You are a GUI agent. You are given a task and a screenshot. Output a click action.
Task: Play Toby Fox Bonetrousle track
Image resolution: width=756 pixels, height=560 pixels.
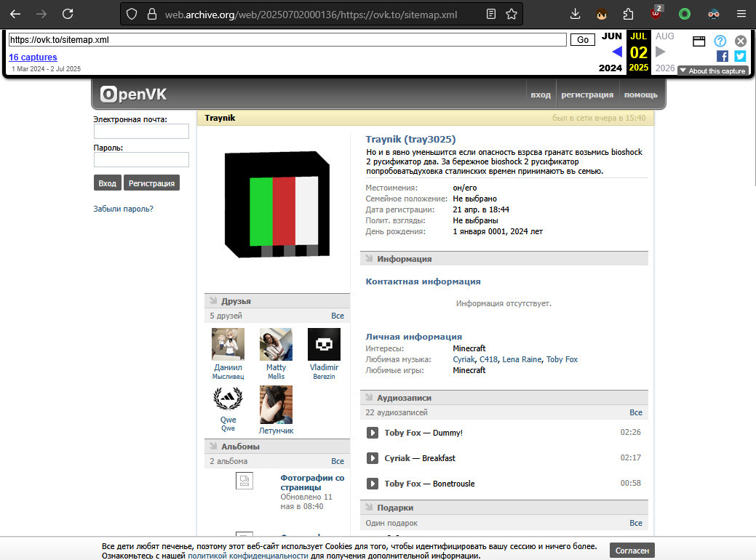point(373,484)
